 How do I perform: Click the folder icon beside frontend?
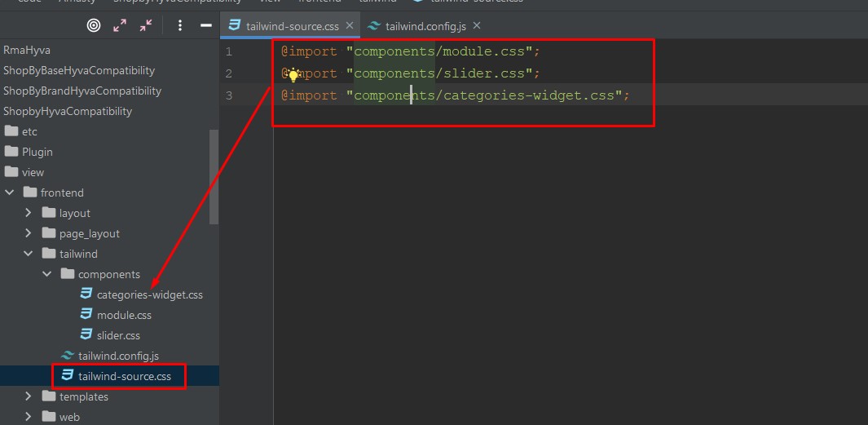(30, 193)
